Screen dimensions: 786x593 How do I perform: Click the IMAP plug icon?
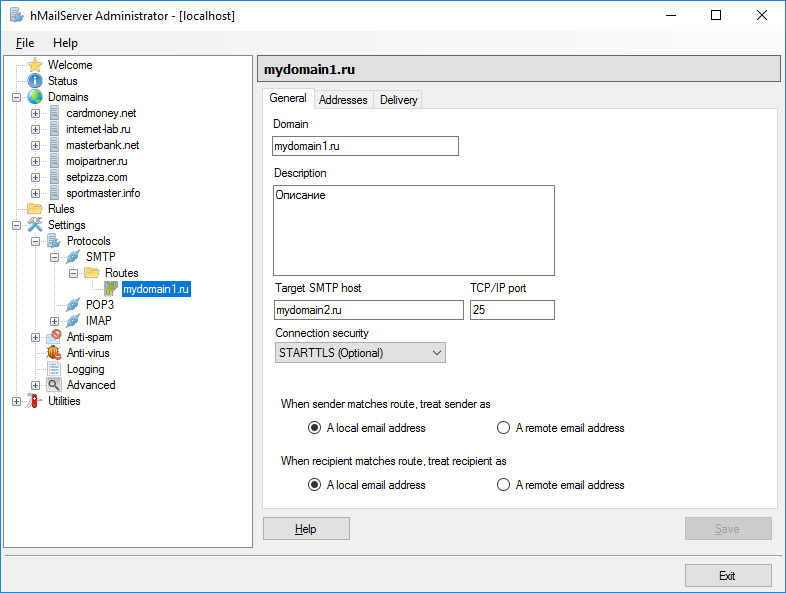pos(73,320)
